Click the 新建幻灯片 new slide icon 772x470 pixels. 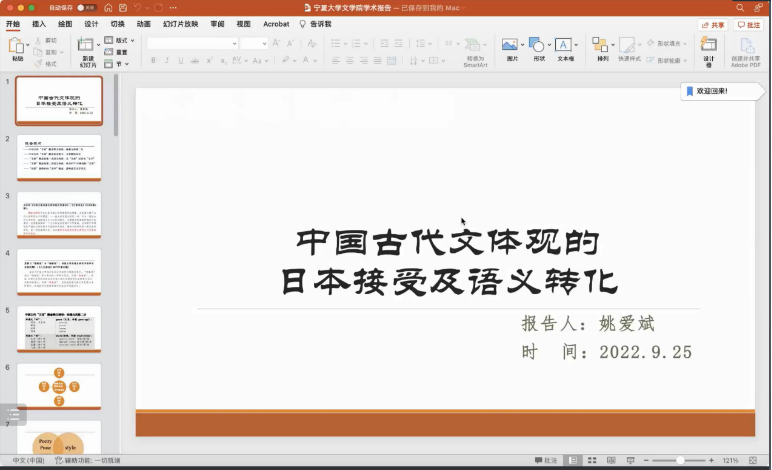pyautogui.click(x=87, y=45)
